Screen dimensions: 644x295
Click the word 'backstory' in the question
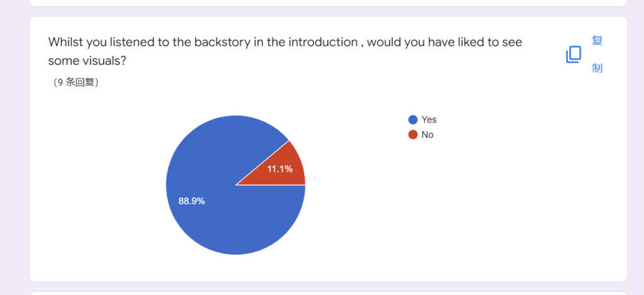pyautogui.click(x=219, y=42)
